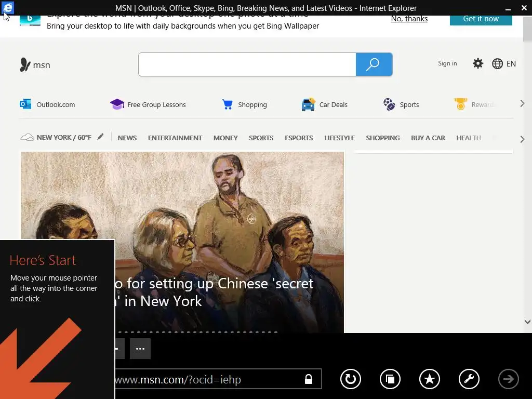Click the blue magnifier search button
This screenshot has width=532, height=399.
pyautogui.click(x=374, y=64)
